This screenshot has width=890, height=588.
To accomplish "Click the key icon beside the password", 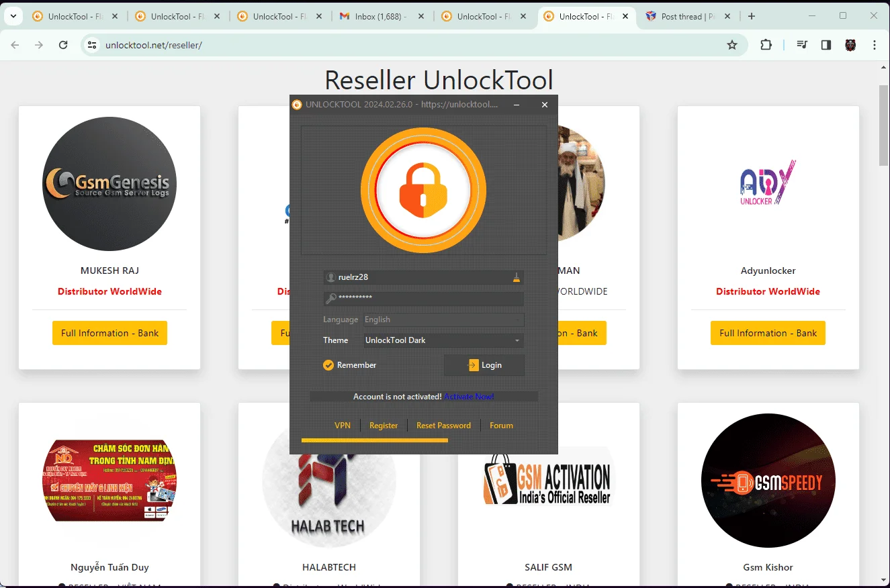I will click(x=330, y=298).
